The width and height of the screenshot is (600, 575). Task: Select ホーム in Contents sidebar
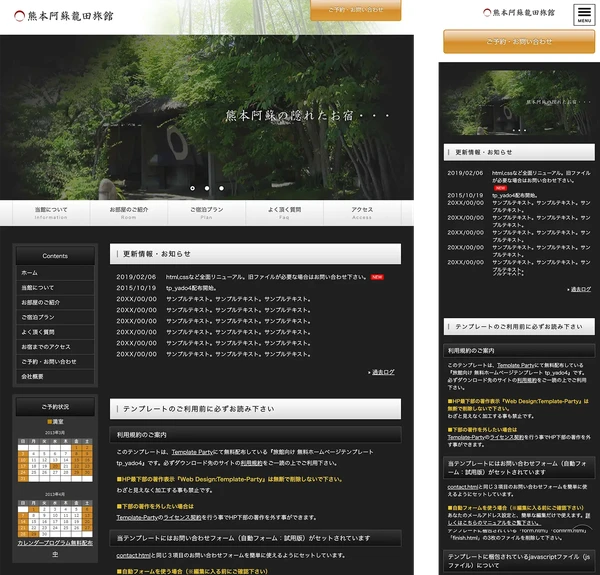point(30,272)
